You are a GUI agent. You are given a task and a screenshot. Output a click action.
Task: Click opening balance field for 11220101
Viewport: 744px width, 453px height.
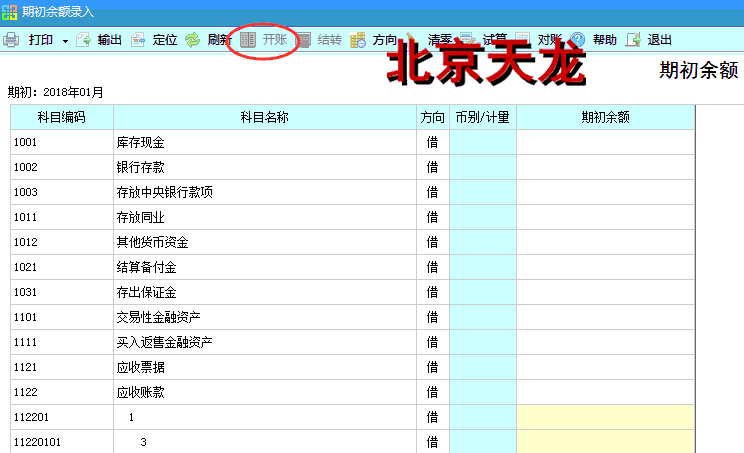click(605, 442)
